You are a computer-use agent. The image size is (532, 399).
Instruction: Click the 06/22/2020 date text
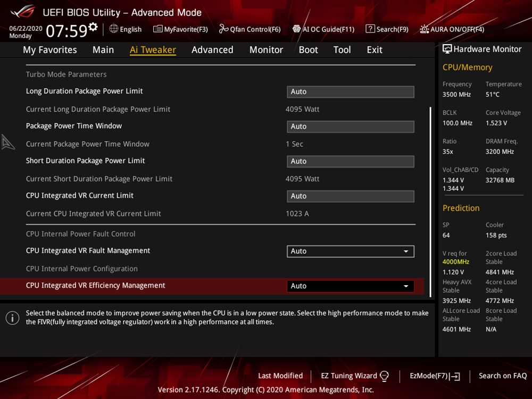26,28
